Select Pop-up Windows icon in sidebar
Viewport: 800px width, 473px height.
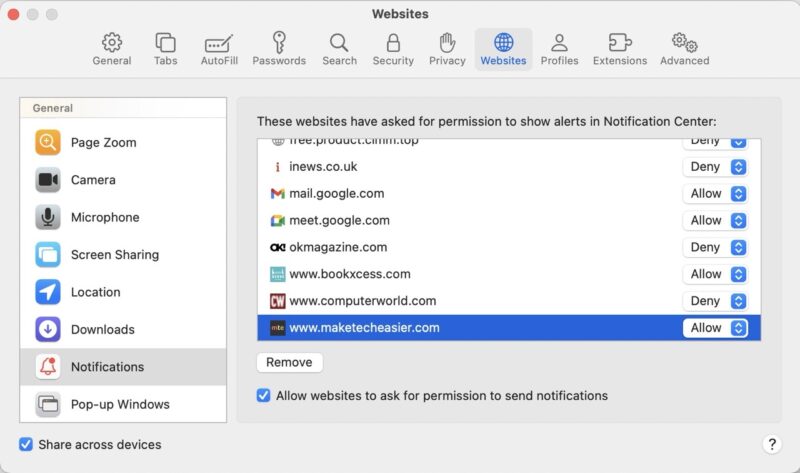click(x=47, y=404)
